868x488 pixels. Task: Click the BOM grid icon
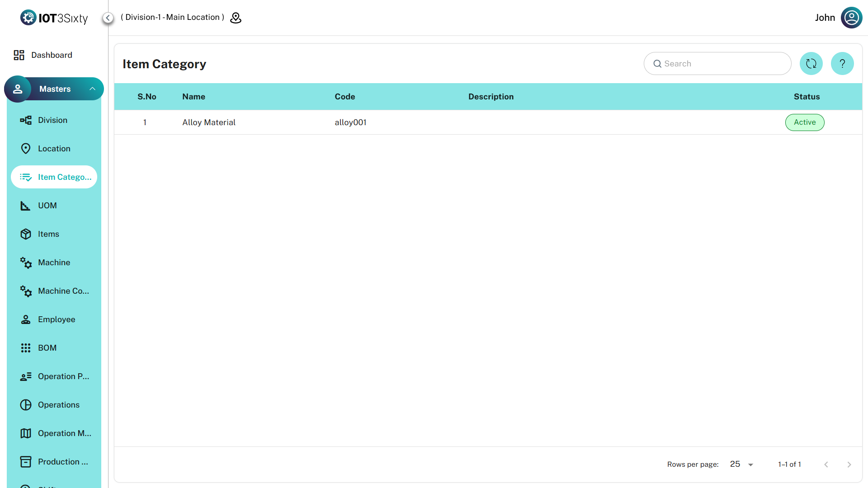click(x=26, y=348)
